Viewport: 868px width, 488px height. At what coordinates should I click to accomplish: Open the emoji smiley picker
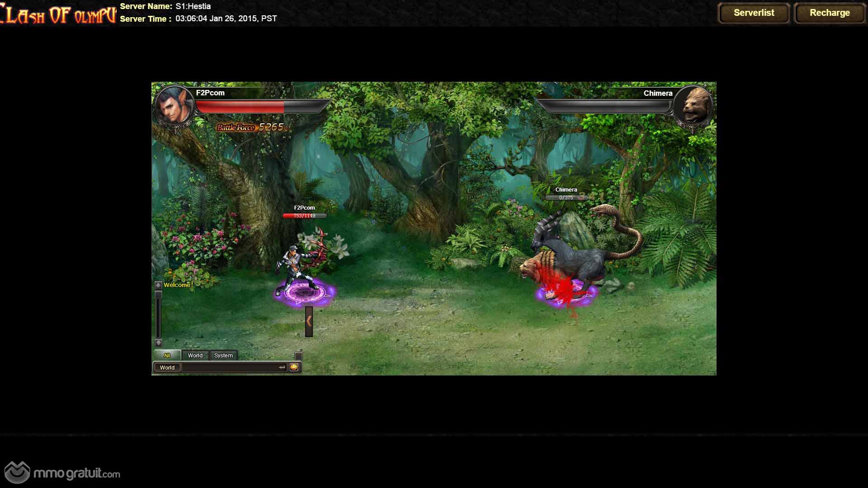294,367
